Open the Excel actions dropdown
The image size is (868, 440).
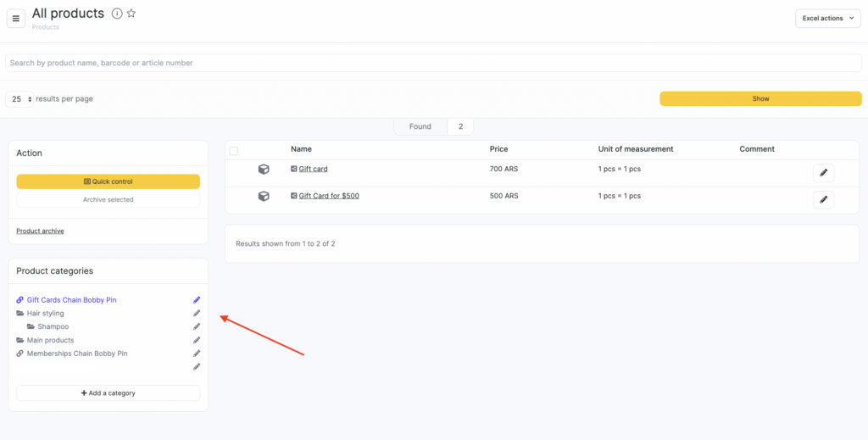click(827, 19)
